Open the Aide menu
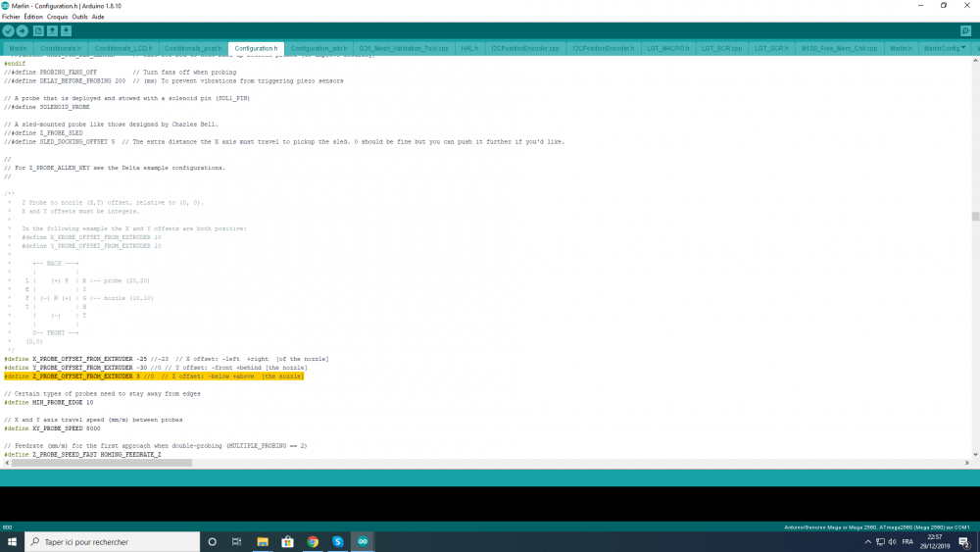Viewport: 980px width, 552px height. [x=98, y=17]
